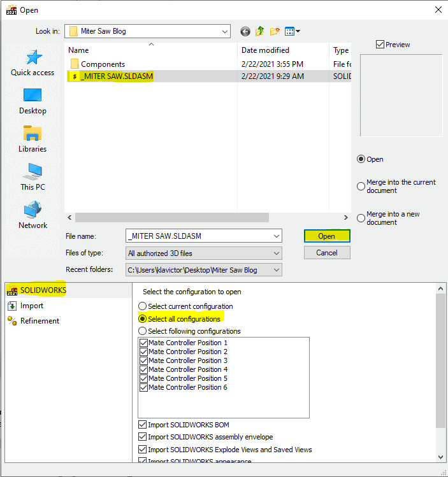Close the Open dialog

point(438,10)
